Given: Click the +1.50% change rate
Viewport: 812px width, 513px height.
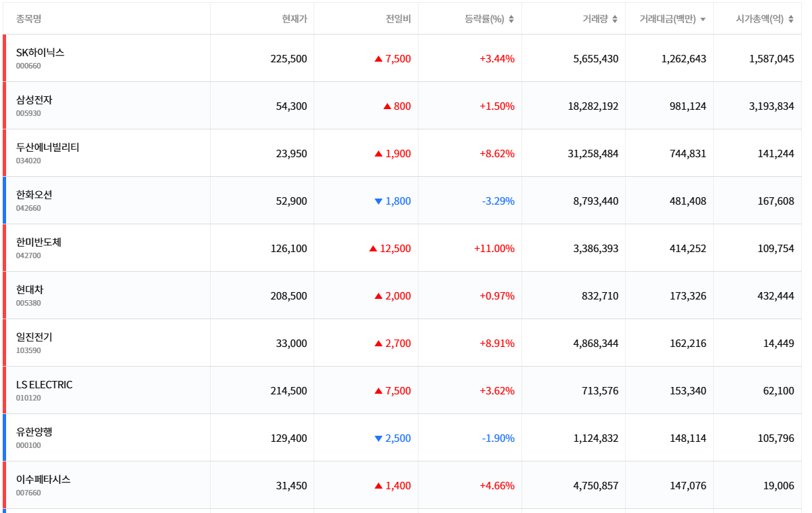Looking at the screenshot, I should [x=497, y=106].
